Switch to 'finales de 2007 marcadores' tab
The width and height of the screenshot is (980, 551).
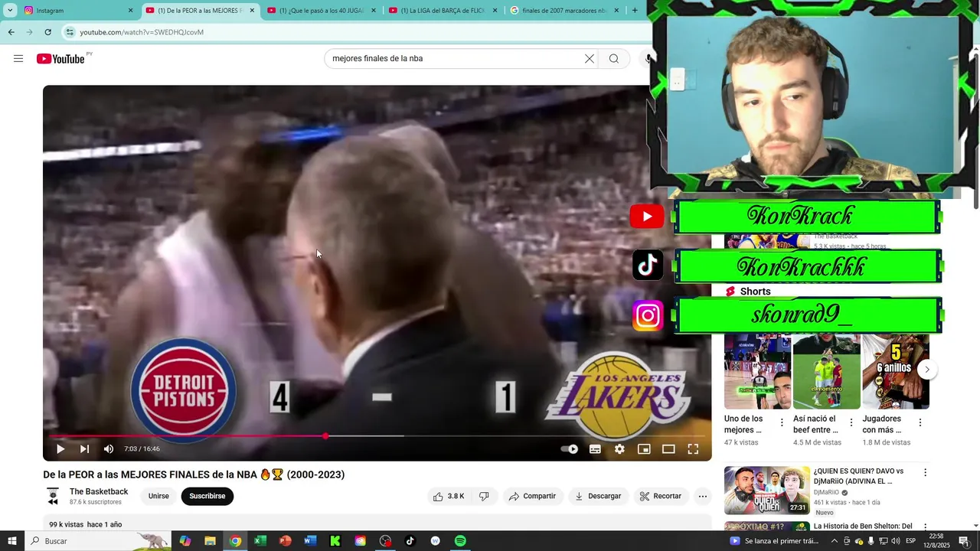[564, 11]
